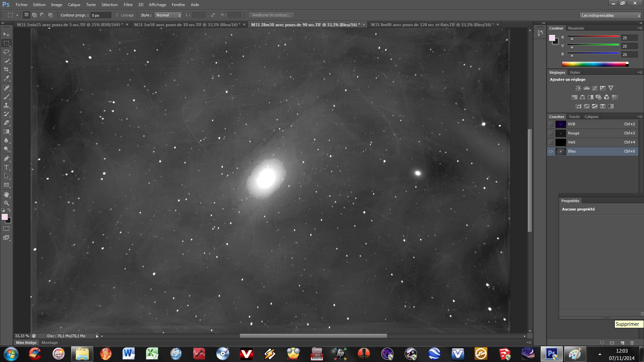The width and height of the screenshot is (644, 362).
Task: Click the Levels adjustment icon
Action: (x=586, y=88)
